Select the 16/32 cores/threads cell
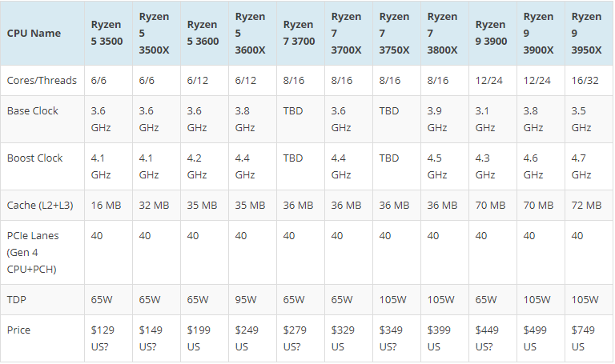The height and width of the screenshot is (364, 615). [589, 80]
